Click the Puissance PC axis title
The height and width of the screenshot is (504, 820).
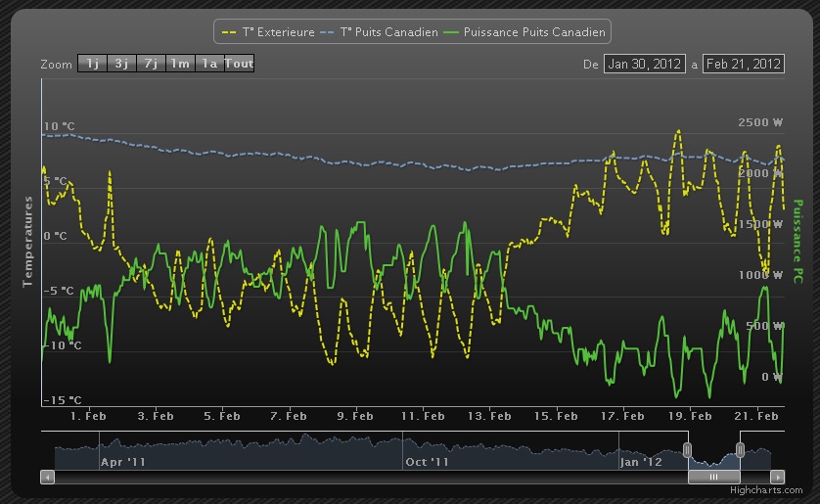(x=797, y=241)
